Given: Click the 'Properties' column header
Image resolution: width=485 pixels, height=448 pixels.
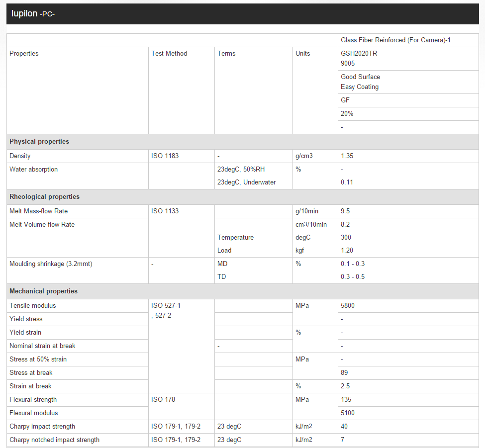Looking at the screenshot, I should click(x=24, y=54).
